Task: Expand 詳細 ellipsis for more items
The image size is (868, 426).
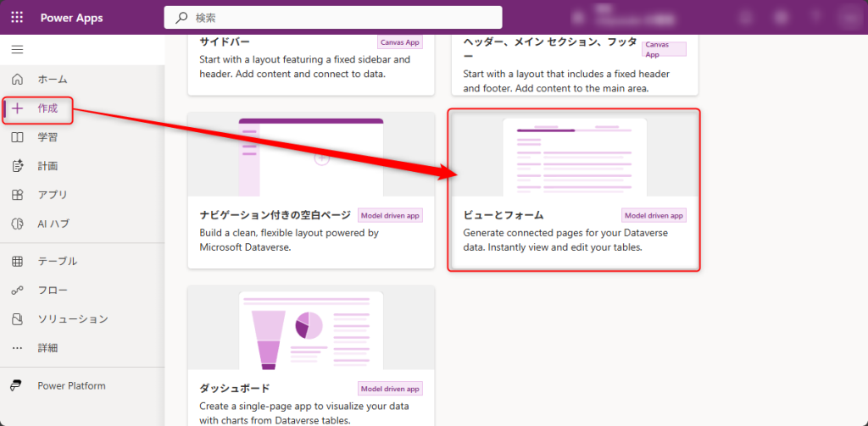Action: click(17, 348)
